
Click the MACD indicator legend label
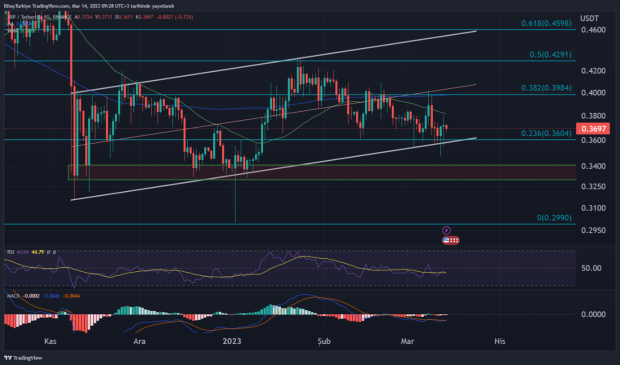click(x=13, y=296)
